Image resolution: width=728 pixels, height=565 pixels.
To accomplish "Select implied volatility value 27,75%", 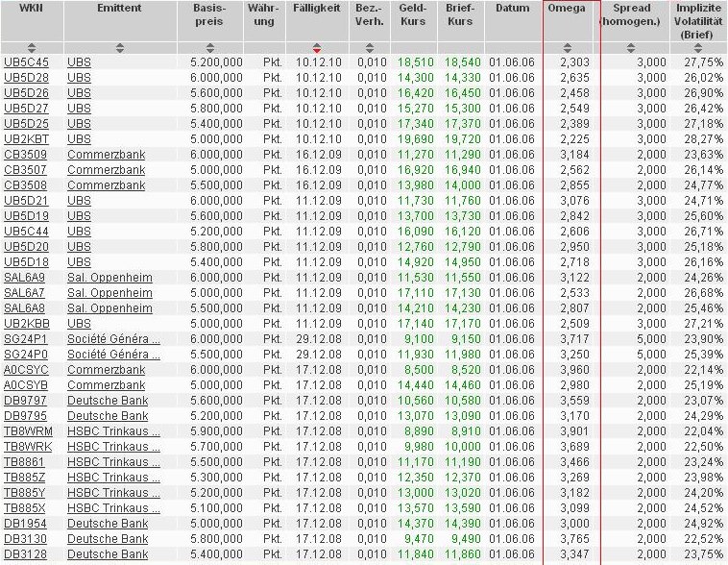I will pyautogui.click(x=703, y=62).
